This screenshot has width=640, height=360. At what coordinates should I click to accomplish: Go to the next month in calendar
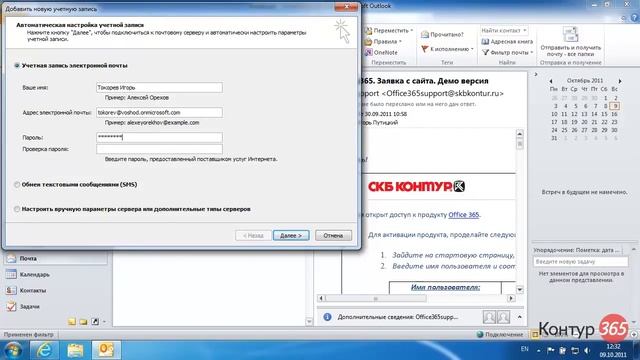(620, 81)
